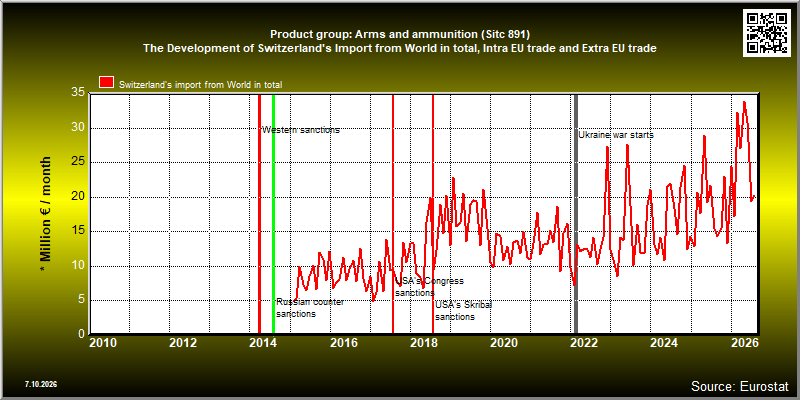Click the 2014 x-axis label

click(263, 342)
